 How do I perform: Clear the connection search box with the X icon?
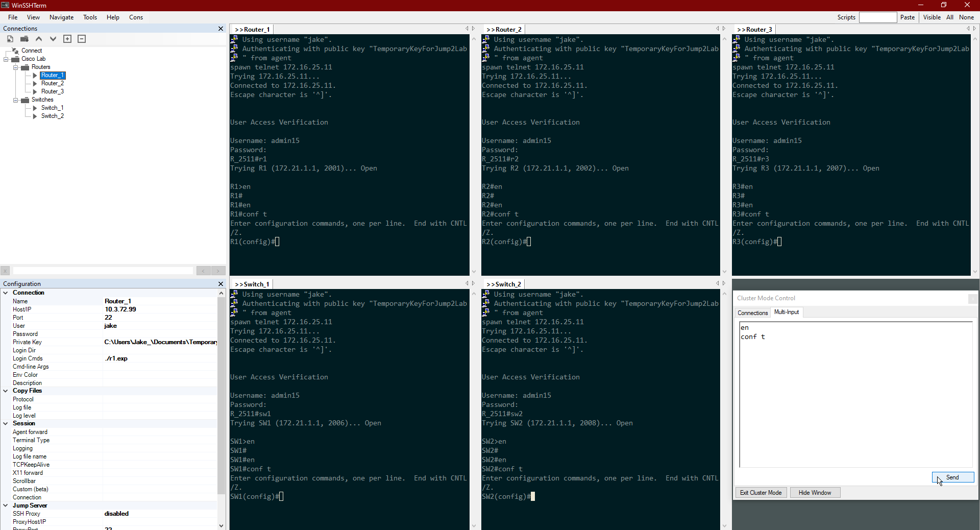click(6, 271)
